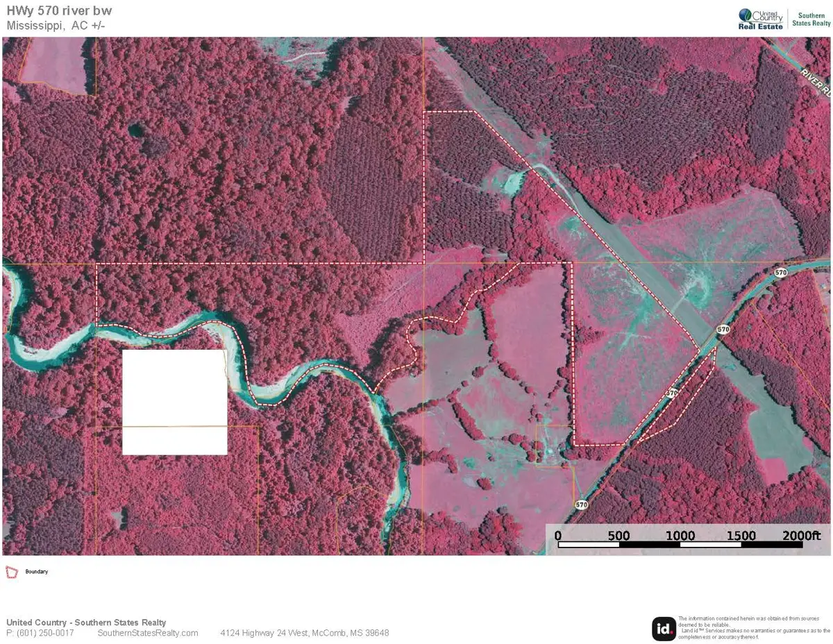Click the 'HWy 570 river bw' title
Viewport: 833px width, 644px height.
pos(58,11)
